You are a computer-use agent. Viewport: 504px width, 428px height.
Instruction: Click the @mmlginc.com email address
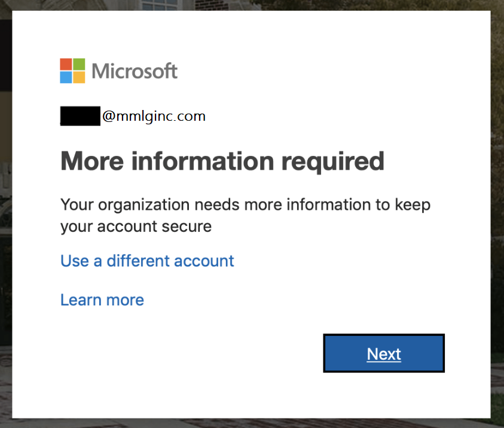154,116
